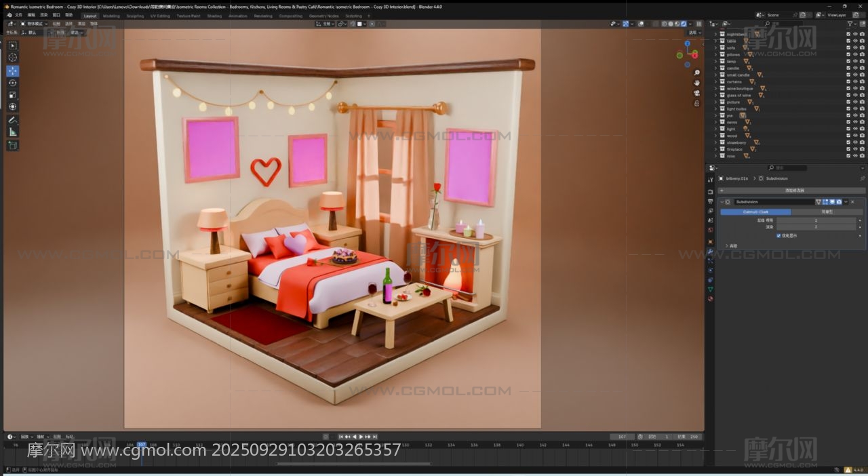
Task: Select the 3D Cursor tool
Action: [12, 58]
